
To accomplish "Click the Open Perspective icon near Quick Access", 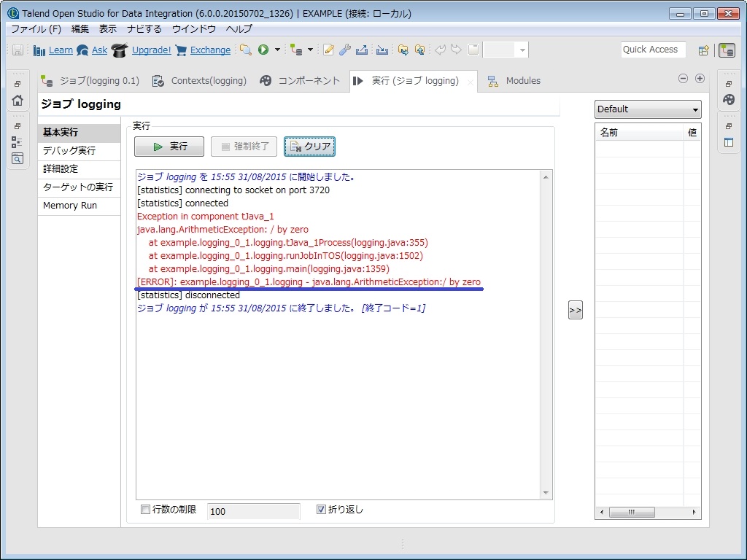I will point(703,50).
